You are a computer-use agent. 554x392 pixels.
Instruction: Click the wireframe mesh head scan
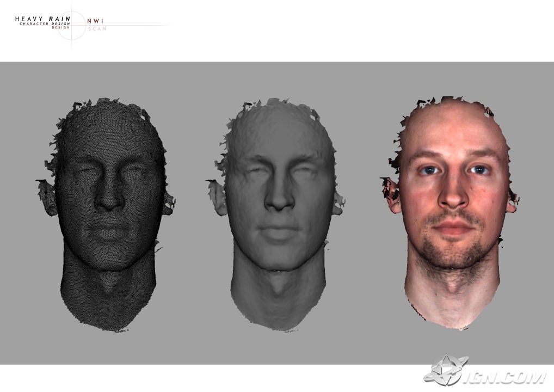(x=105, y=215)
